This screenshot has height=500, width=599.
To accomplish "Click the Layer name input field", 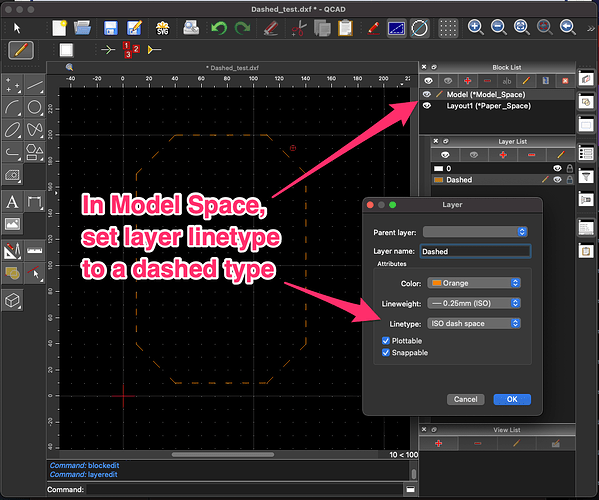I will tap(475, 251).
